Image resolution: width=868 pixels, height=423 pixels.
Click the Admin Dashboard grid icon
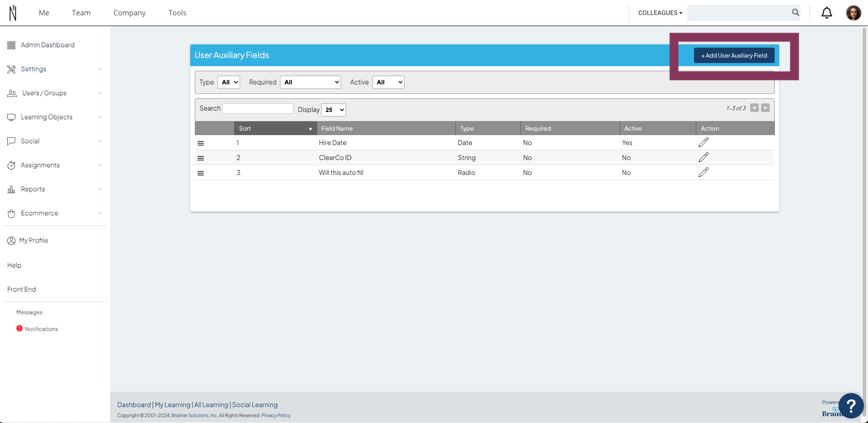coord(11,45)
